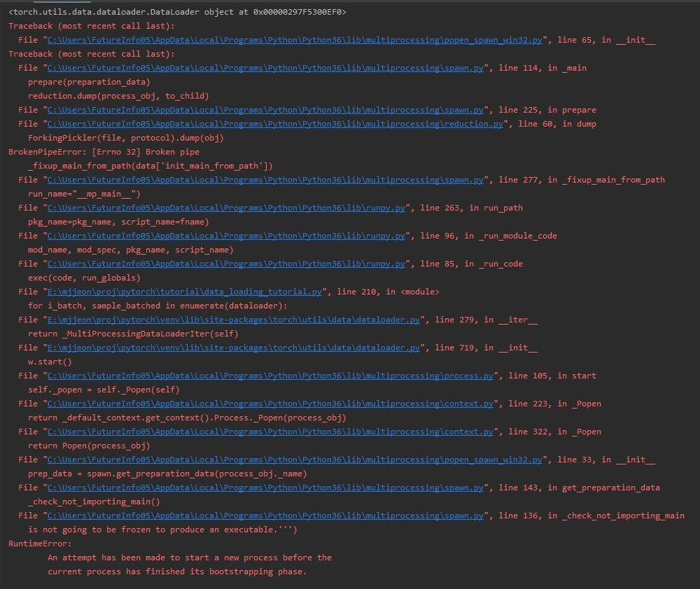Click 'pkg_name=pkg_name, script_name=fname)' line
This screenshot has width=700, height=589.
(118, 222)
